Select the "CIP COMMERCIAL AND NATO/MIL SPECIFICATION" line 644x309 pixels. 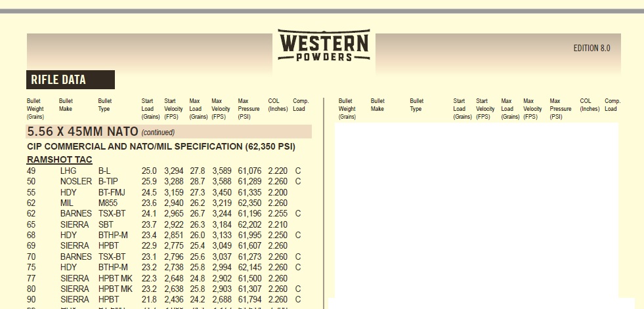[x=161, y=146]
